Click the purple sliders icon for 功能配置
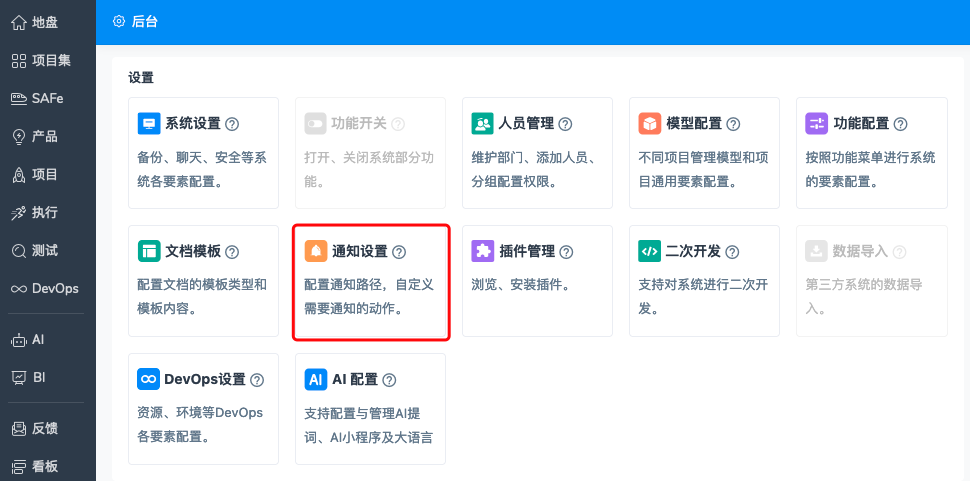Image resolution: width=970 pixels, height=481 pixels. (817, 124)
